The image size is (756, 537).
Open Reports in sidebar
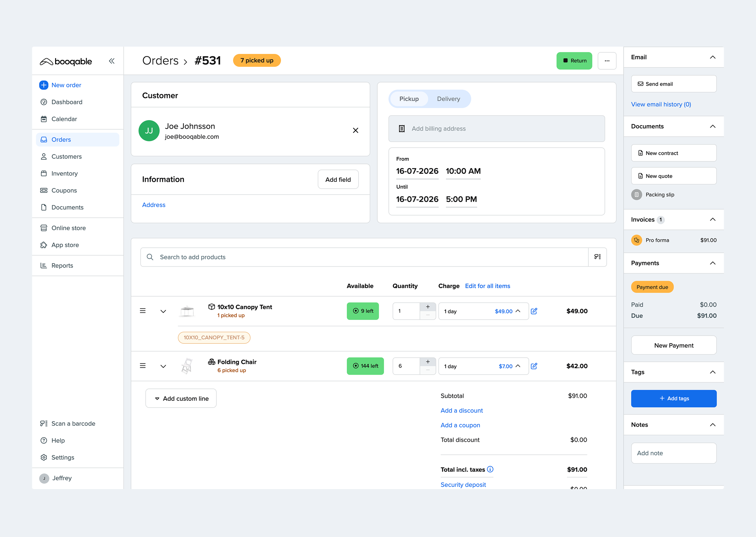pyautogui.click(x=56, y=266)
